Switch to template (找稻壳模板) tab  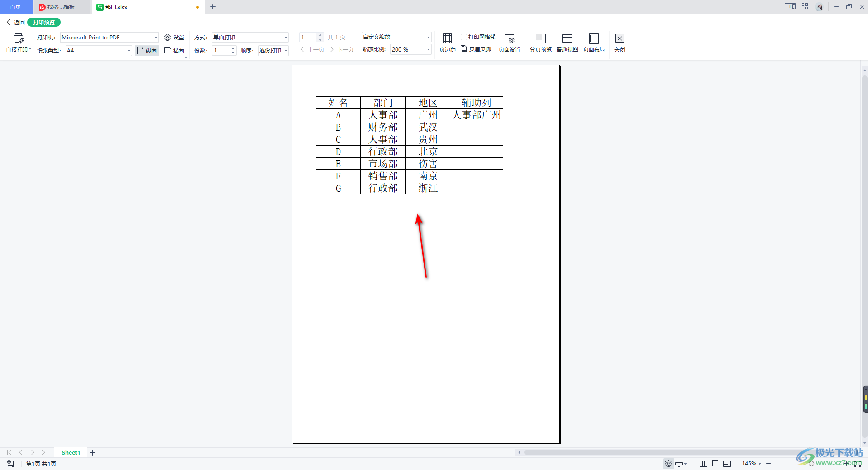click(61, 7)
